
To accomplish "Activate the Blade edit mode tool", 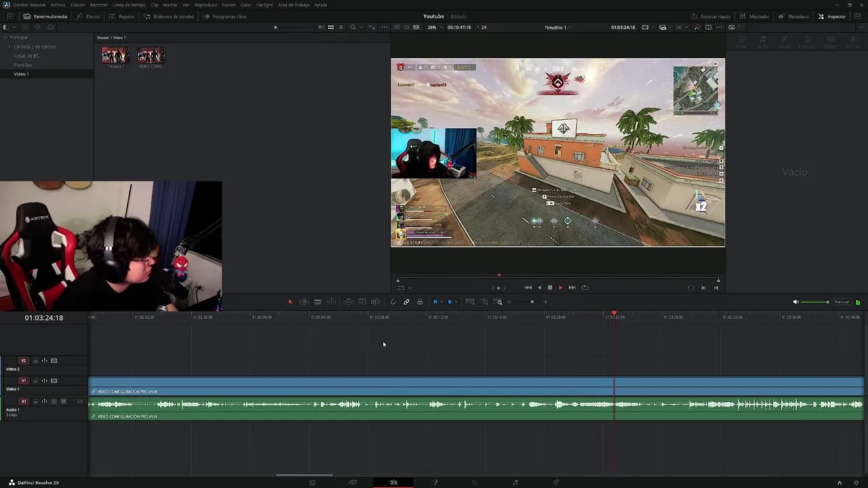I will 317,302.
